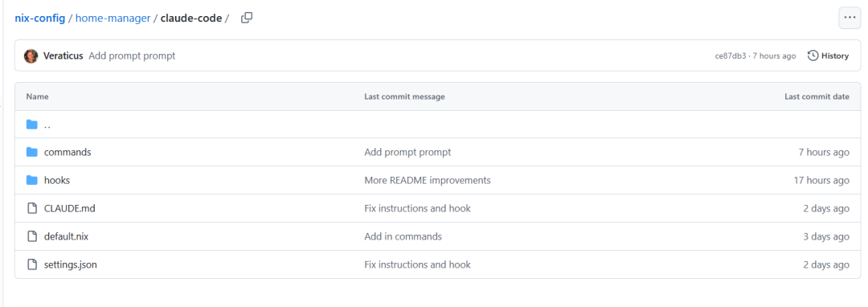Click 'Last commit message' column header
This screenshot has width=868, height=307.
coord(404,96)
